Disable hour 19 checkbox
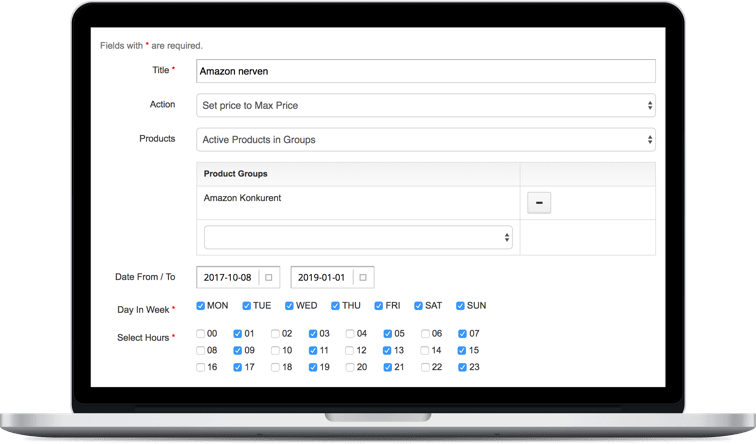The image size is (756, 444). point(313,367)
